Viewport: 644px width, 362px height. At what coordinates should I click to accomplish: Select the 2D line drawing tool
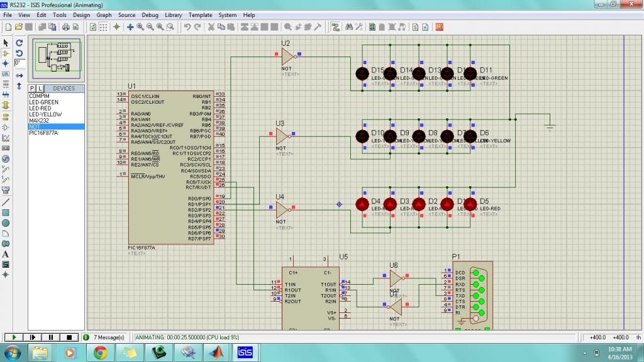pos(6,202)
